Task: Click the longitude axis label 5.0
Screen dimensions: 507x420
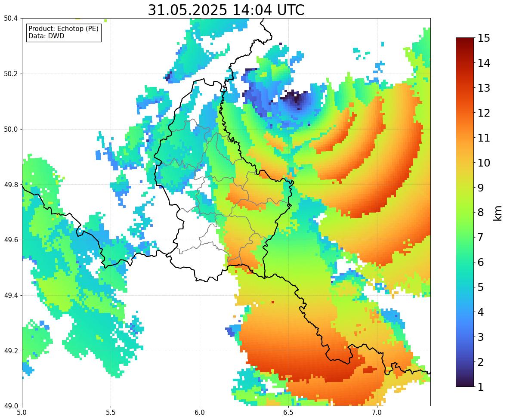Action: 22,413
